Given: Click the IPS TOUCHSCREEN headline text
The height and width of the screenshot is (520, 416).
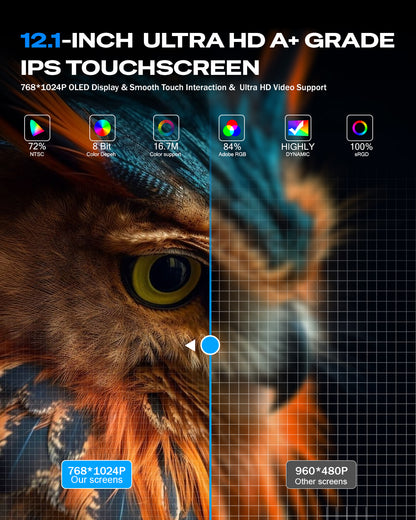Looking at the screenshot, I should (x=140, y=67).
